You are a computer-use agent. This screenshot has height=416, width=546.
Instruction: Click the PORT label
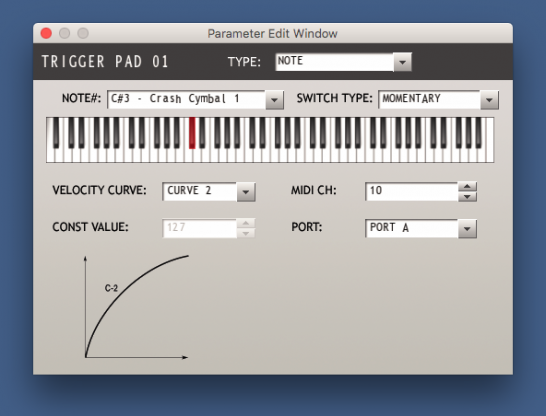[x=307, y=227]
